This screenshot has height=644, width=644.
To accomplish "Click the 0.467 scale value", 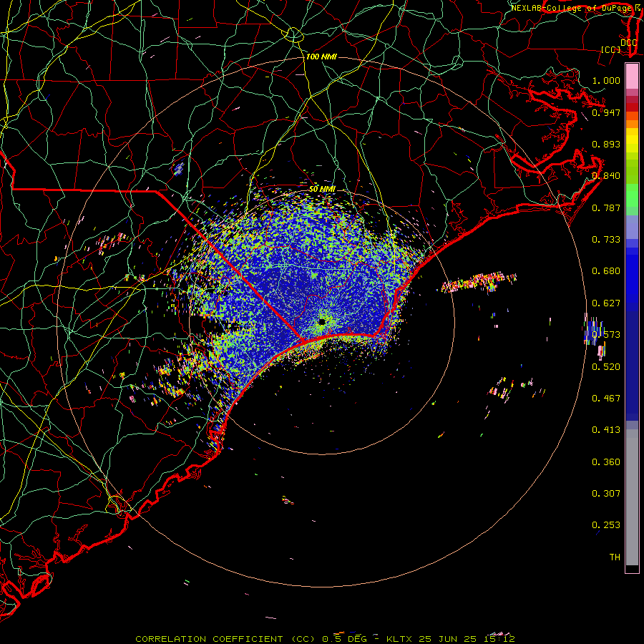I will pyautogui.click(x=606, y=399).
